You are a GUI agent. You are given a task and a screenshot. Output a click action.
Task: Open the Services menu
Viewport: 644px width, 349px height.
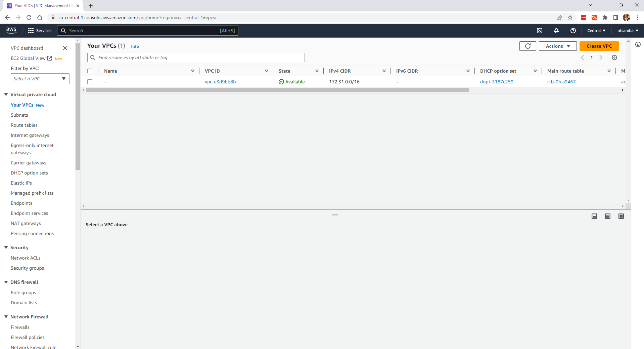[40, 31]
